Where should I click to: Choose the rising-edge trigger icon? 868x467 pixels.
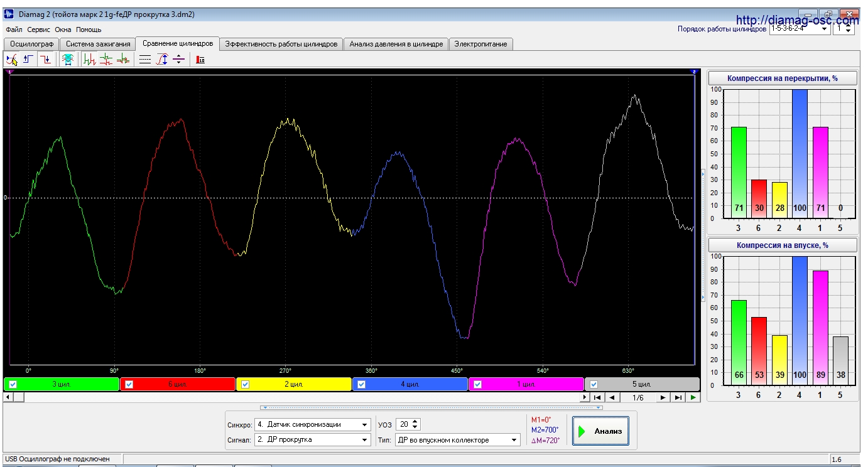coord(28,60)
